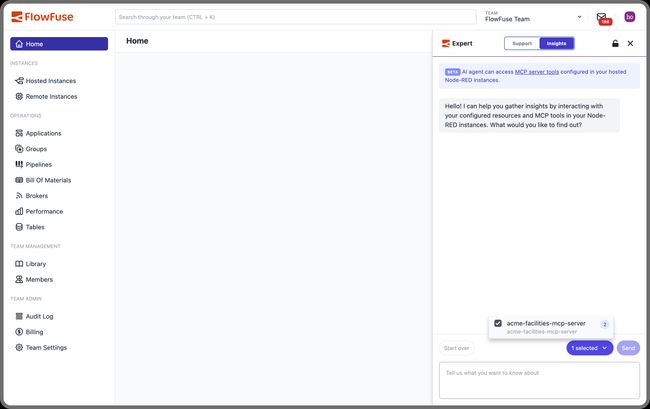Select the Audit Log label
The width and height of the screenshot is (650, 409).
[39, 316]
